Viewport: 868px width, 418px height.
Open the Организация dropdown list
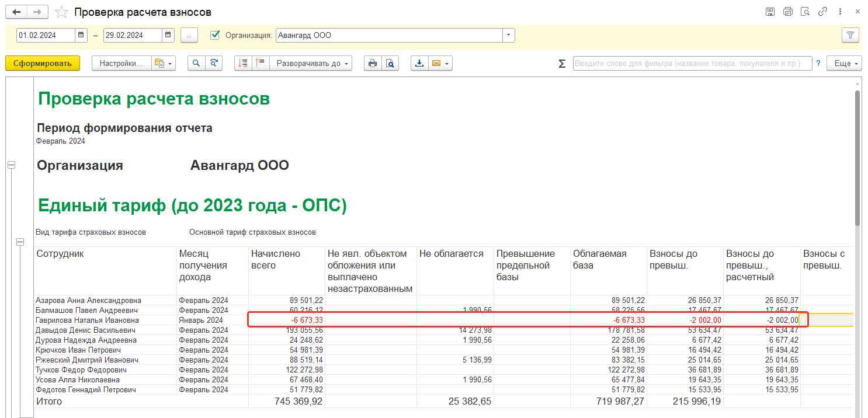(x=509, y=35)
